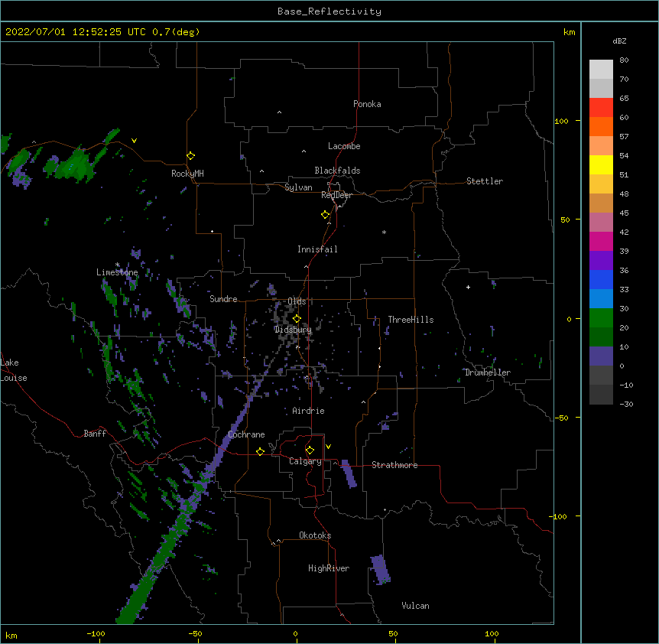Click the yellow diamond marker south of RedDeer
The height and width of the screenshot is (644, 659).
(x=325, y=215)
